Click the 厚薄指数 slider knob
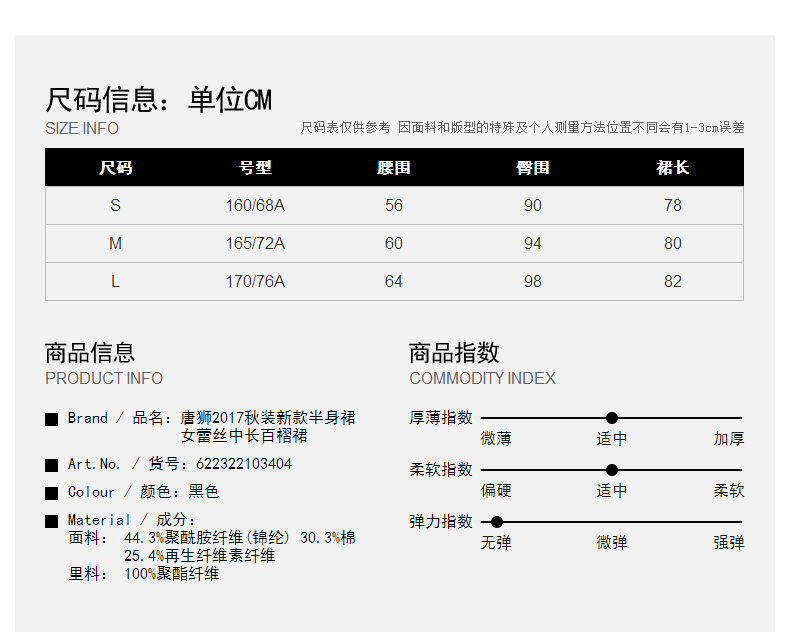 pyautogui.click(x=612, y=418)
